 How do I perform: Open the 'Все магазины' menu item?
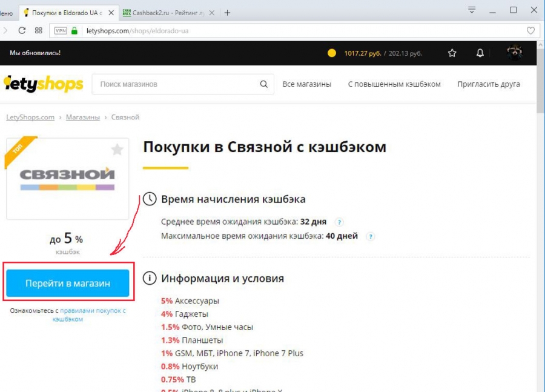(306, 84)
